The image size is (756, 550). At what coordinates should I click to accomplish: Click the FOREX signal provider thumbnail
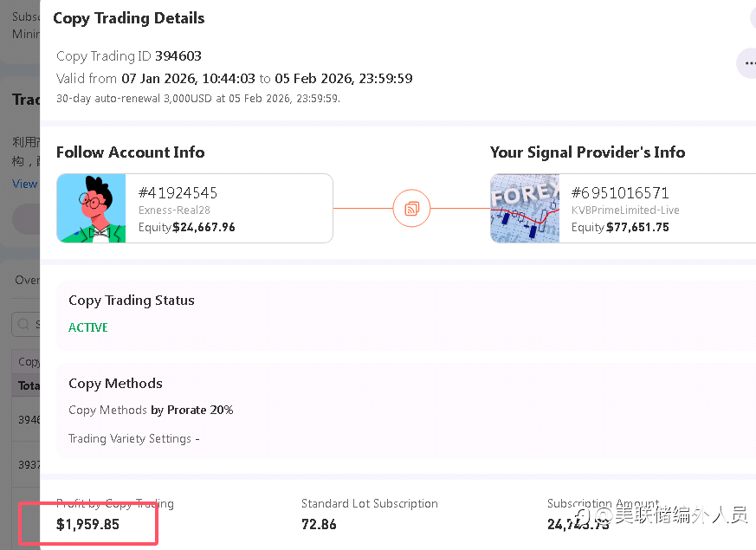pyautogui.click(x=525, y=208)
